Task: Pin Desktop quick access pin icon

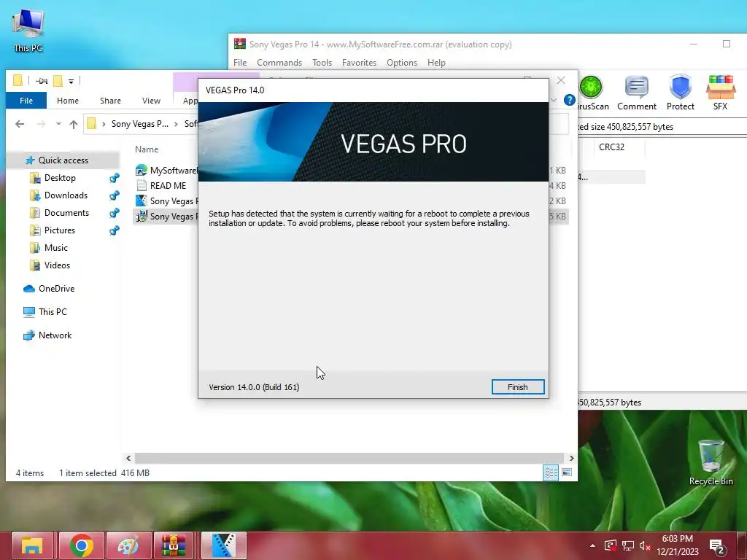Action: [115, 178]
